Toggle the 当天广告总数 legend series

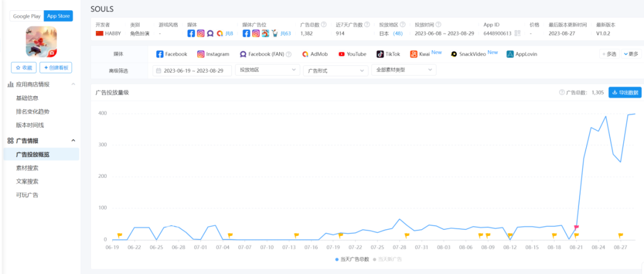pos(352,259)
